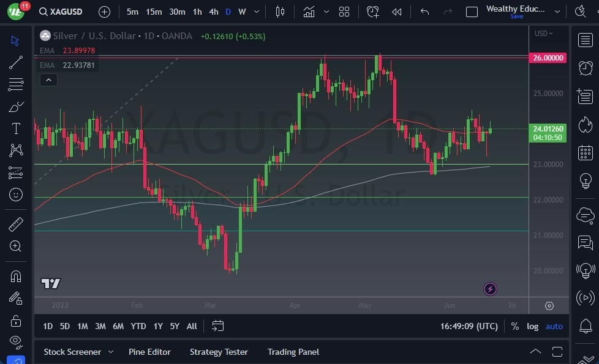The height and width of the screenshot is (364, 599).
Task: Add a symbol to compare with the plus icon
Action: pyautogui.click(x=104, y=12)
